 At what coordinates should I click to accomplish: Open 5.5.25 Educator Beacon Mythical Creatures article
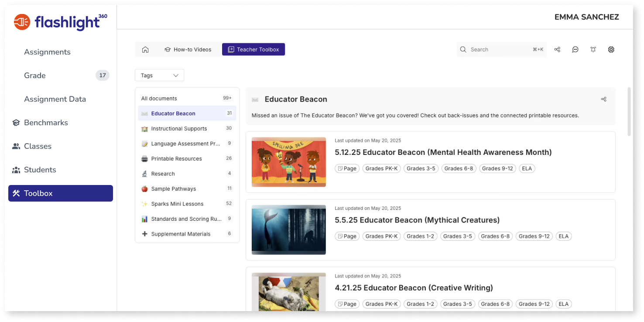(417, 220)
